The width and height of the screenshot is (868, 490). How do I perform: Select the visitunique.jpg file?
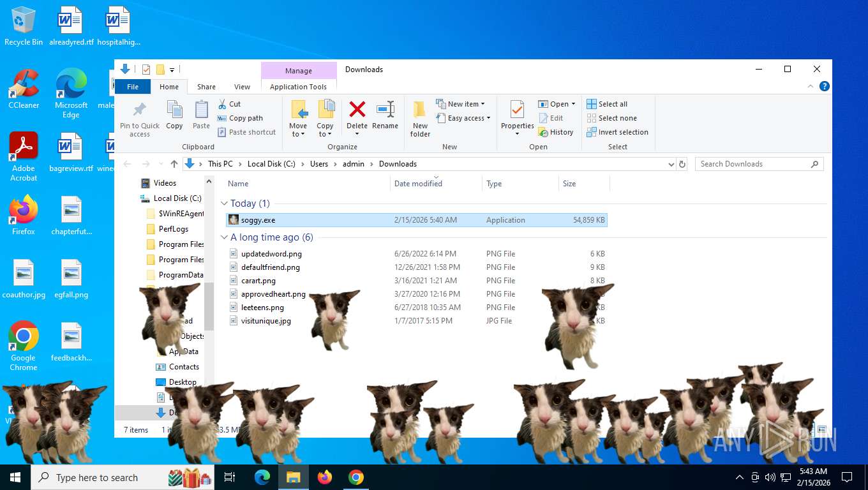tap(417, 321)
